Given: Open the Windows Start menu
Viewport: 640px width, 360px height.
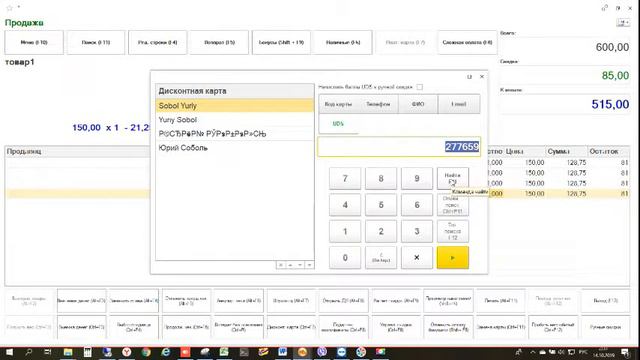Looking at the screenshot, I should pyautogui.click(x=9, y=352).
